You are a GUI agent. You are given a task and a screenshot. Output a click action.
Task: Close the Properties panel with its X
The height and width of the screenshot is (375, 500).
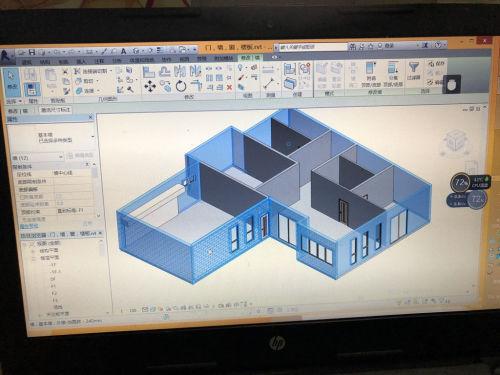point(90,117)
